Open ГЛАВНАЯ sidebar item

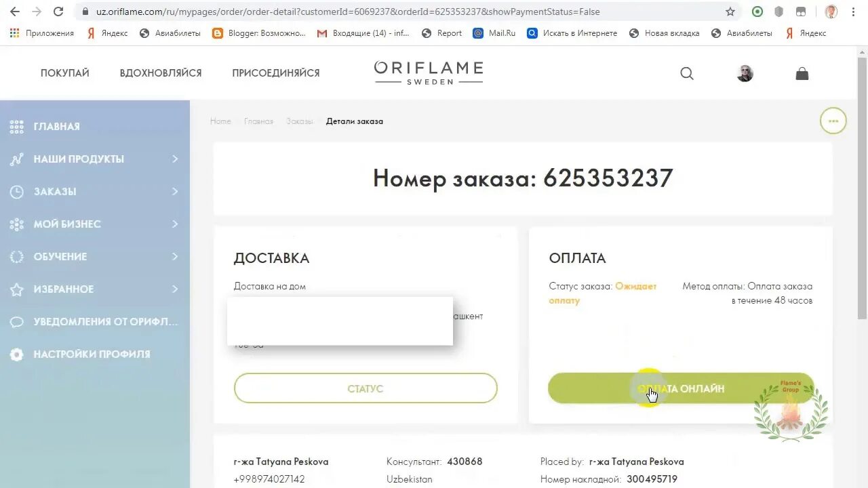click(x=95, y=126)
